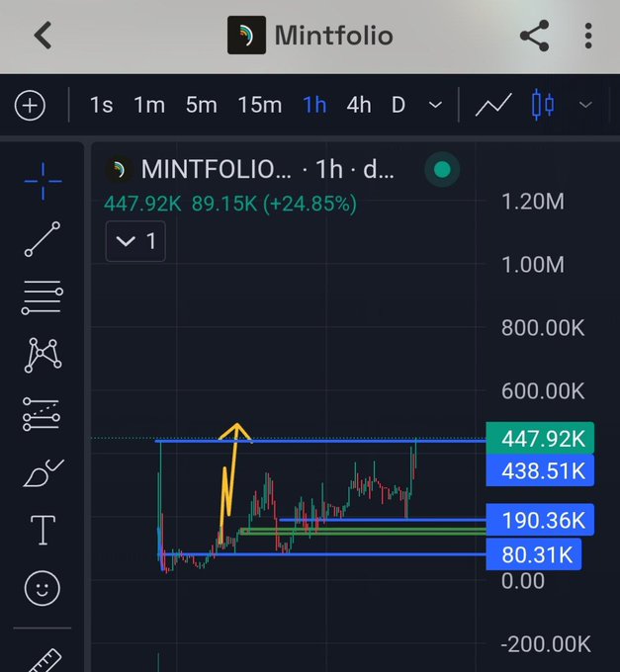Viewport: 620px width, 672px height.
Task: Select the 1s timeframe
Action: (x=102, y=105)
